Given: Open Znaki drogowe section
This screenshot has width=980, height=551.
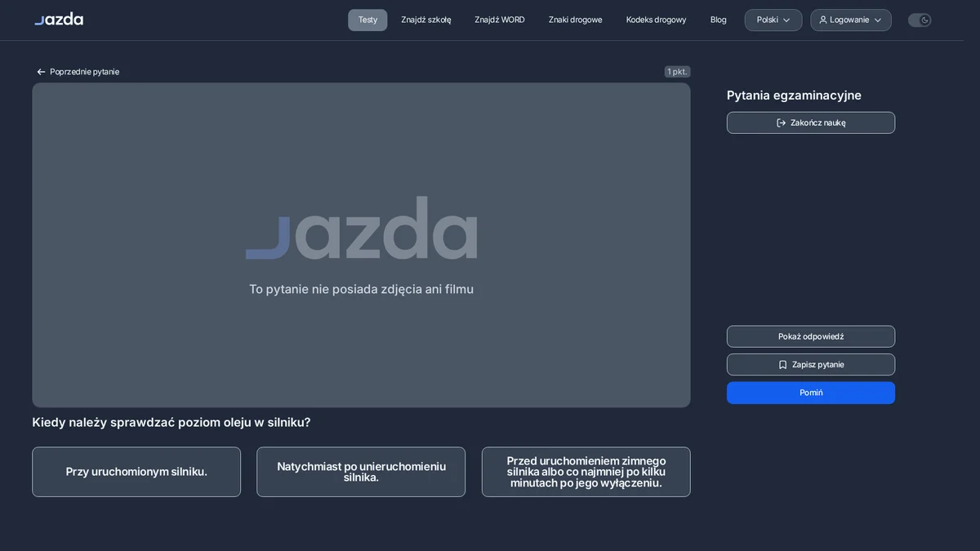Looking at the screenshot, I should [x=575, y=20].
